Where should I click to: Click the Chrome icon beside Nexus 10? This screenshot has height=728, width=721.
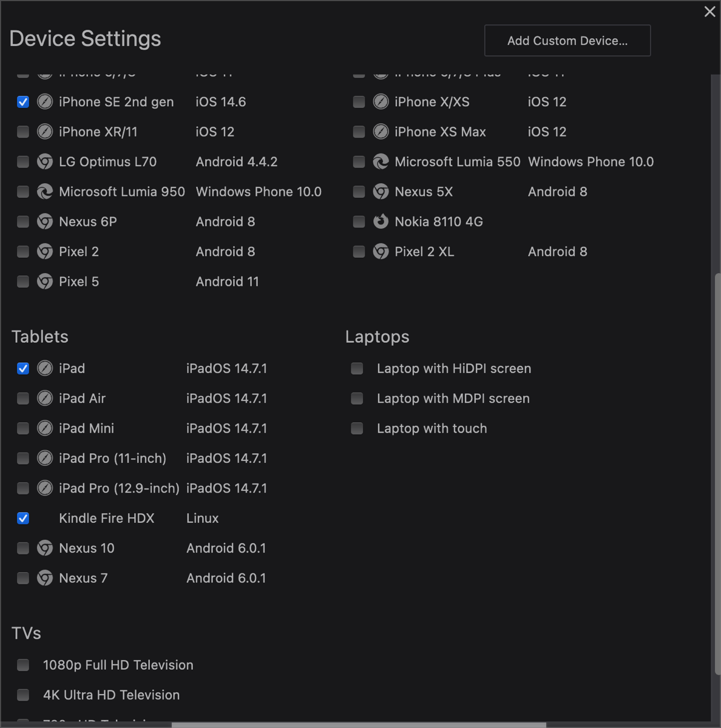coord(45,548)
